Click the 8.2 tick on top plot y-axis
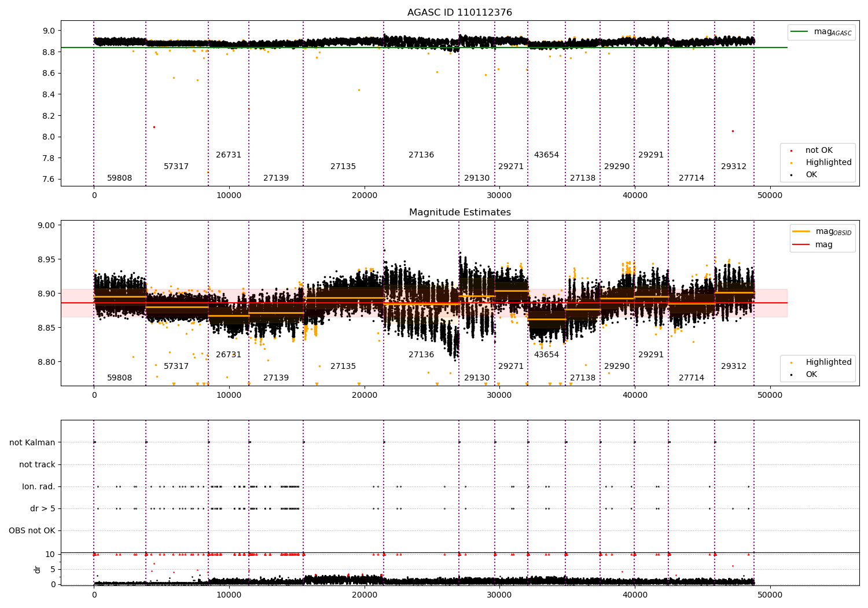Image resolution: width=868 pixels, height=608 pixels. [49, 116]
